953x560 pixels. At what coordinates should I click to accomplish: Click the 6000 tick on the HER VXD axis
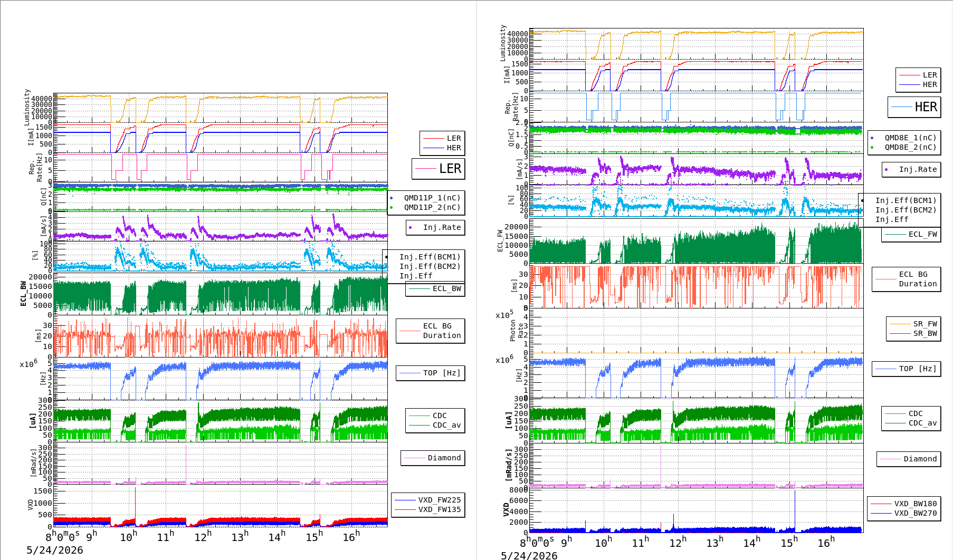coord(518,500)
